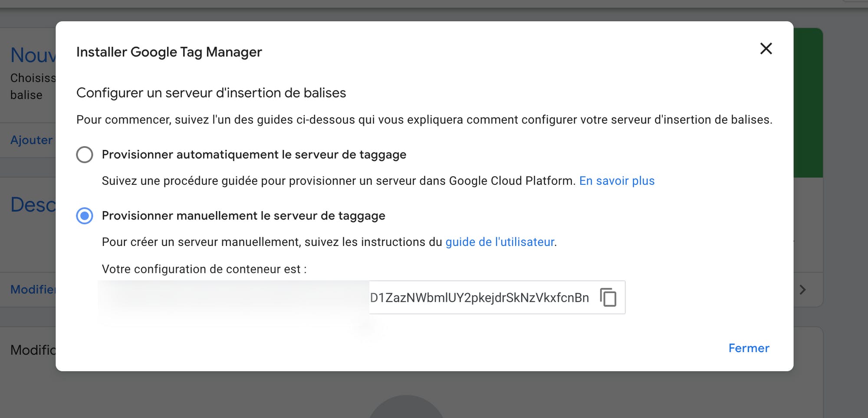Close the Installer Google Tag Manager dialog
Viewport: 868px width, 418px height.
pyautogui.click(x=766, y=49)
